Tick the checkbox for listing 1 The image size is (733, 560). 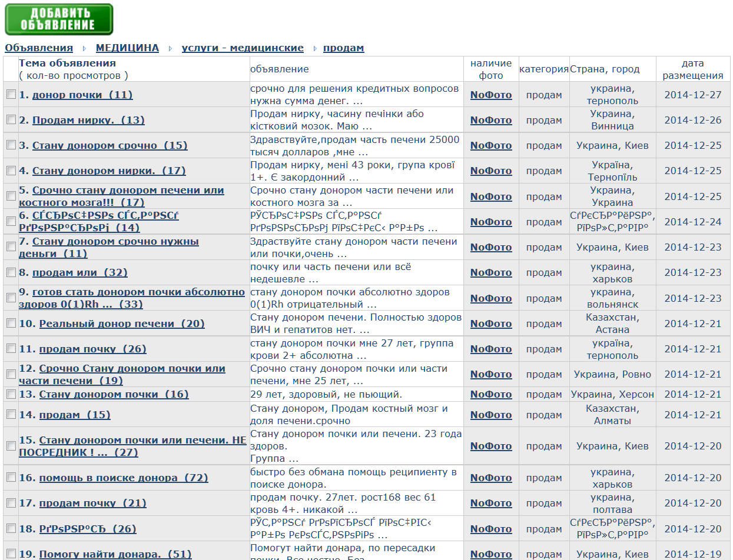11,94
